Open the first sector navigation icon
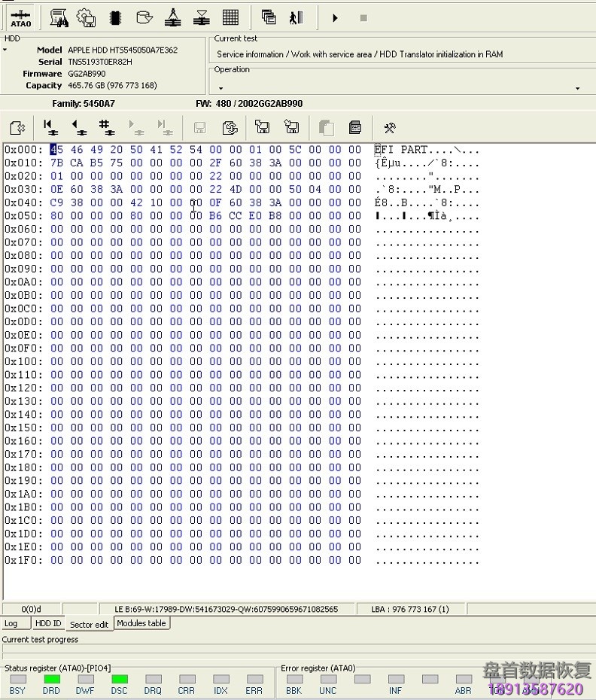The width and height of the screenshot is (596, 700). point(50,127)
